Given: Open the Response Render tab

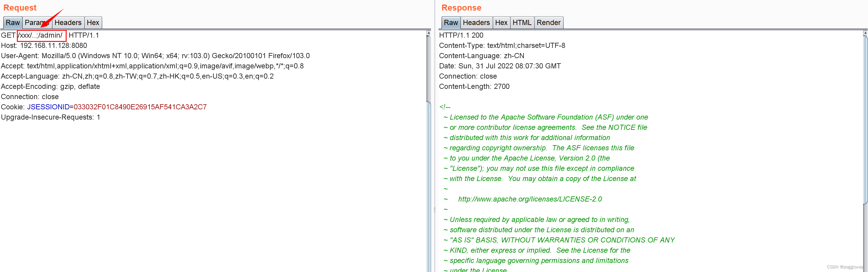Looking at the screenshot, I should [x=549, y=23].
